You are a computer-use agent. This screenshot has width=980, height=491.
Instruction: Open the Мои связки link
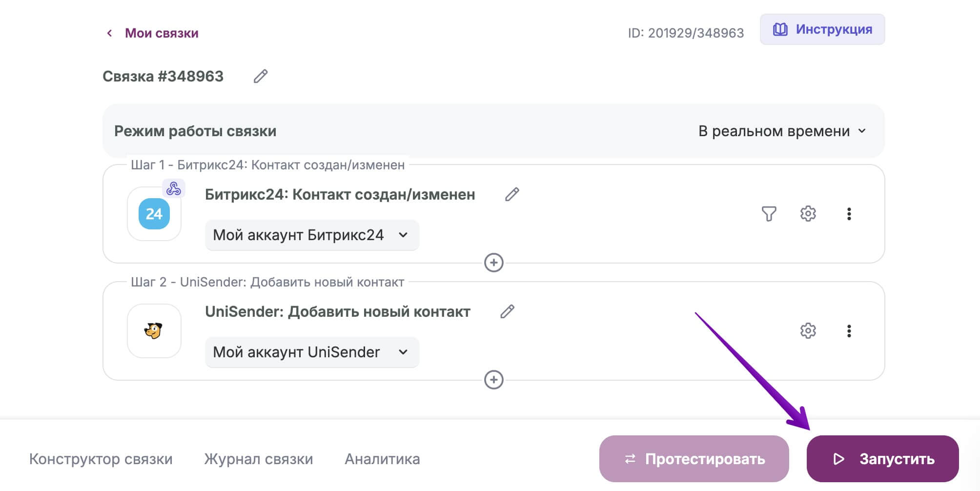tap(162, 33)
